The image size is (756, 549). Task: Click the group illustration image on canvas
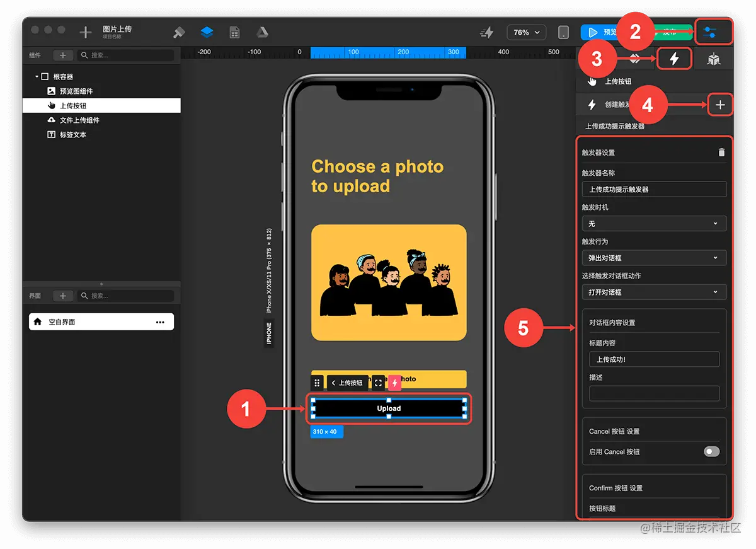(x=389, y=282)
